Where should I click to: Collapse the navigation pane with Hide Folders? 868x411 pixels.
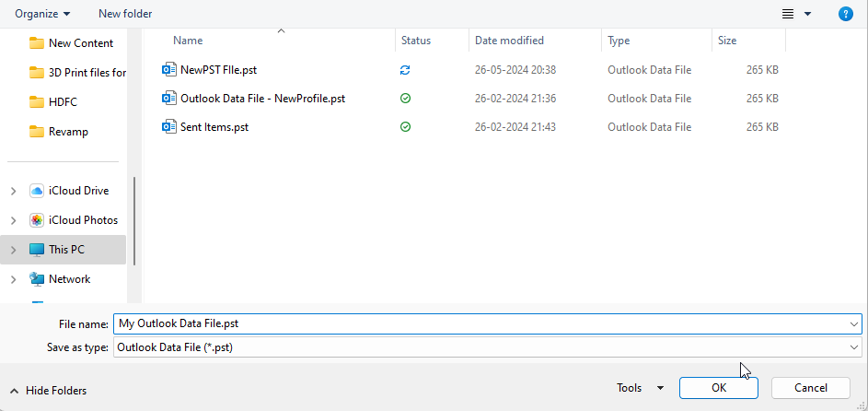click(48, 391)
